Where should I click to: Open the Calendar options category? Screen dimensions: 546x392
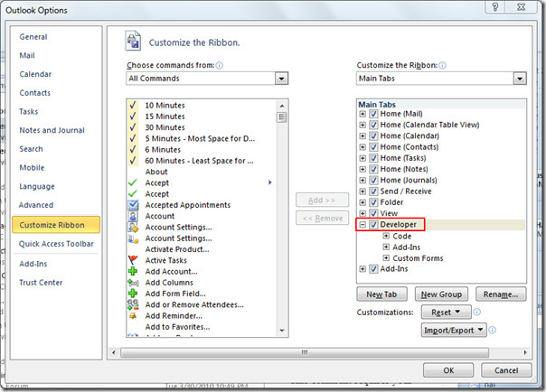pos(35,74)
